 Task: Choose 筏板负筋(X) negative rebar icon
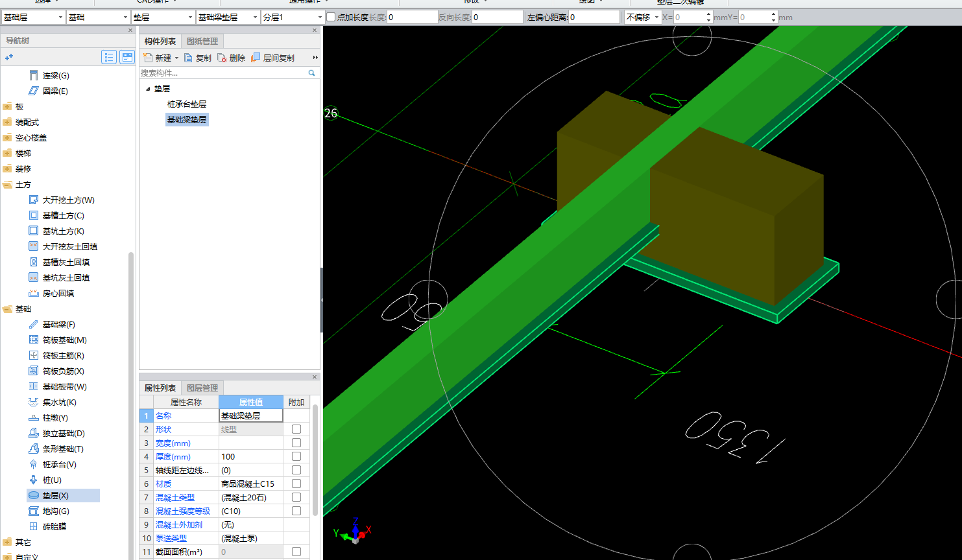pos(34,371)
